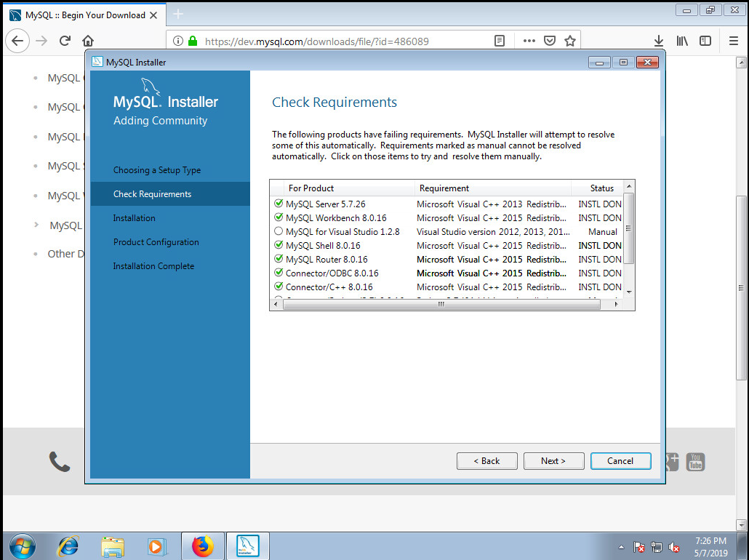749x560 pixels.
Task: Click requirements list scroll down arrow
Action: pos(629,292)
